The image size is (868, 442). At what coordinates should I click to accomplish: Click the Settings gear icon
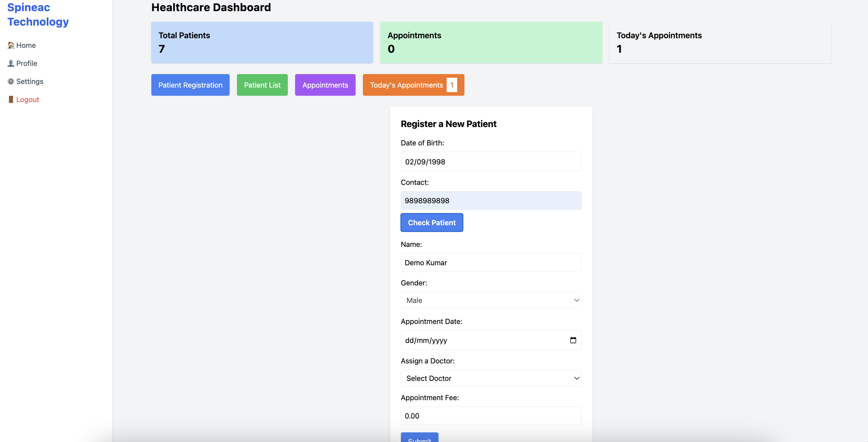[11, 82]
